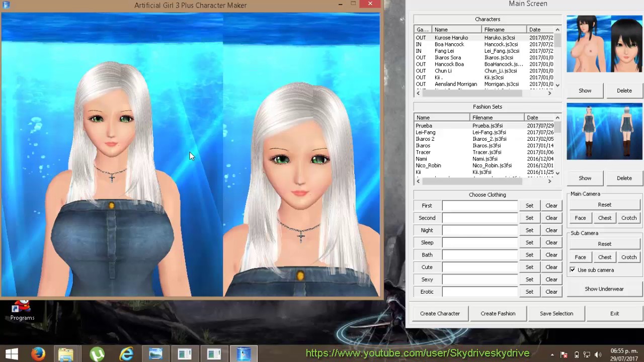Toggle the Use sub camera checkbox
Screen dimensions: 644x362
(573, 270)
